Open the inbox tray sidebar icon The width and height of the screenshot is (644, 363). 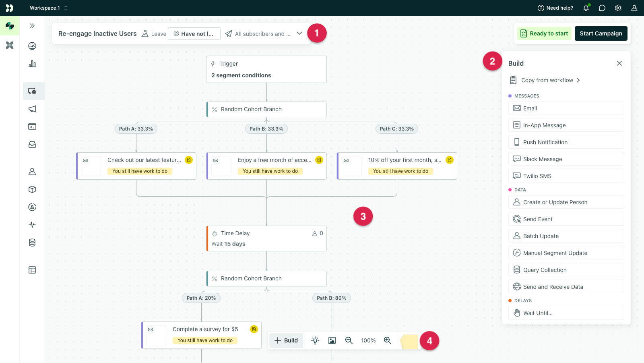tap(32, 144)
